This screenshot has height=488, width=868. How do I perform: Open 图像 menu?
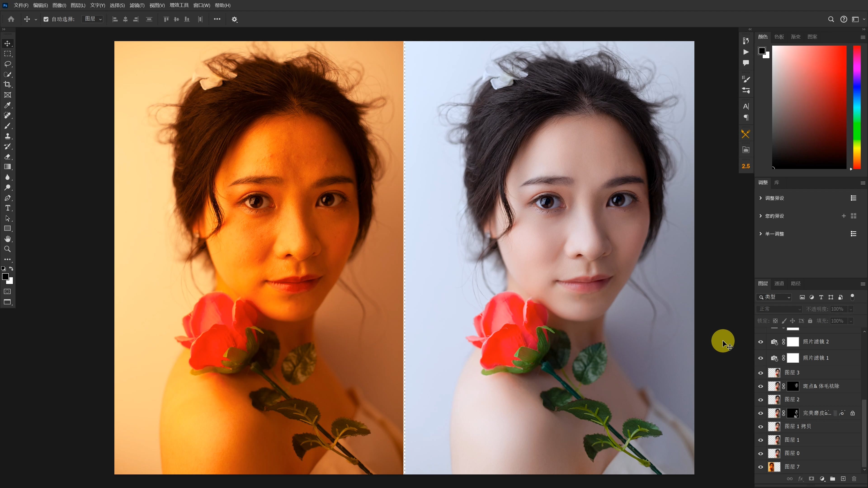click(x=58, y=5)
